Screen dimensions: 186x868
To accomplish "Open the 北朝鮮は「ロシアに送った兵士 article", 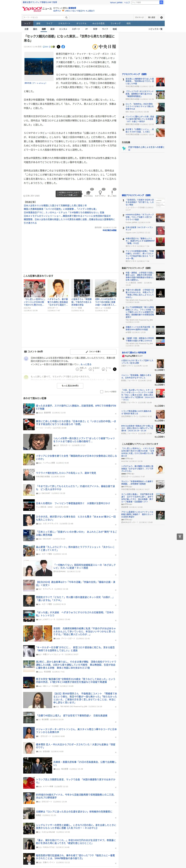I will click(x=74, y=811).
